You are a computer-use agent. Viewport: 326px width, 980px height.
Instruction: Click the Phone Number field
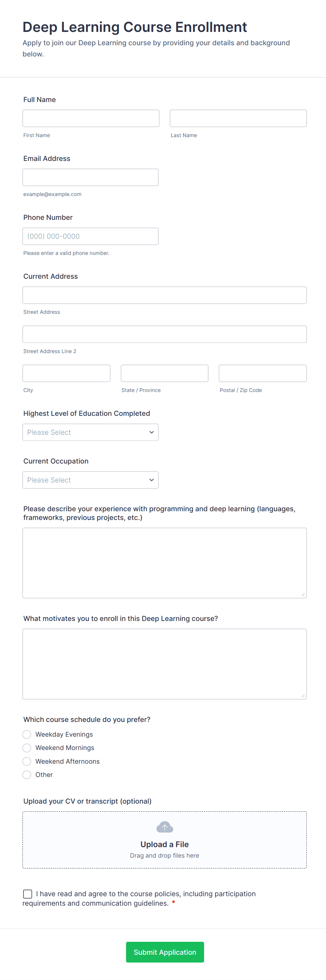pyautogui.click(x=90, y=236)
